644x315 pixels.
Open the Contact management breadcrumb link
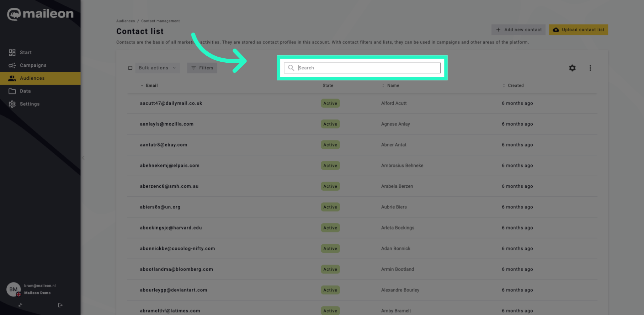(160, 21)
